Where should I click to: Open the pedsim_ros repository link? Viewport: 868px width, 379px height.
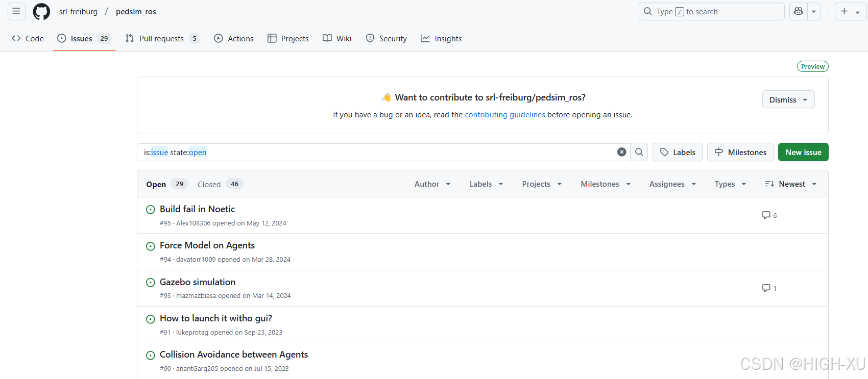pyautogui.click(x=136, y=11)
